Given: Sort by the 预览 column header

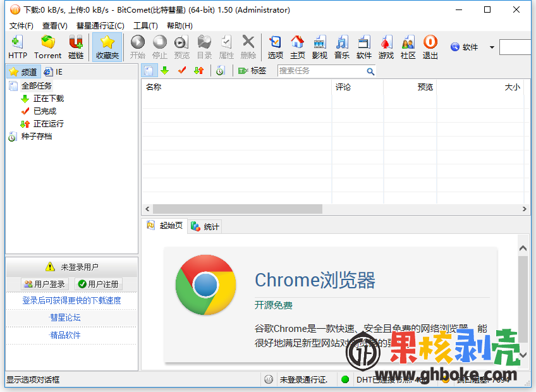Looking at the screenshot, I should 410,87.
